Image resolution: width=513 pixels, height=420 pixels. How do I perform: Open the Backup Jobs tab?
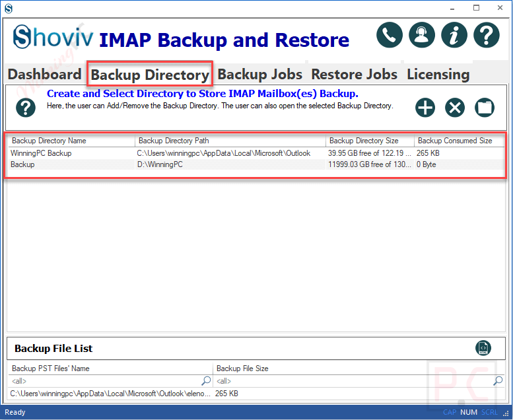(x=259, y=75)
